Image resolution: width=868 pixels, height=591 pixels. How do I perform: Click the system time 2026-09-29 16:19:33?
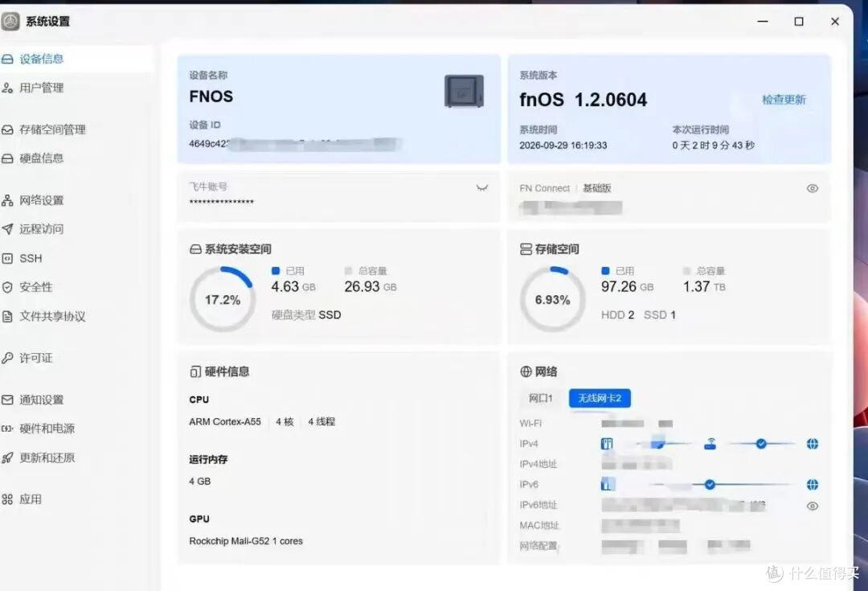coord(563,145)
